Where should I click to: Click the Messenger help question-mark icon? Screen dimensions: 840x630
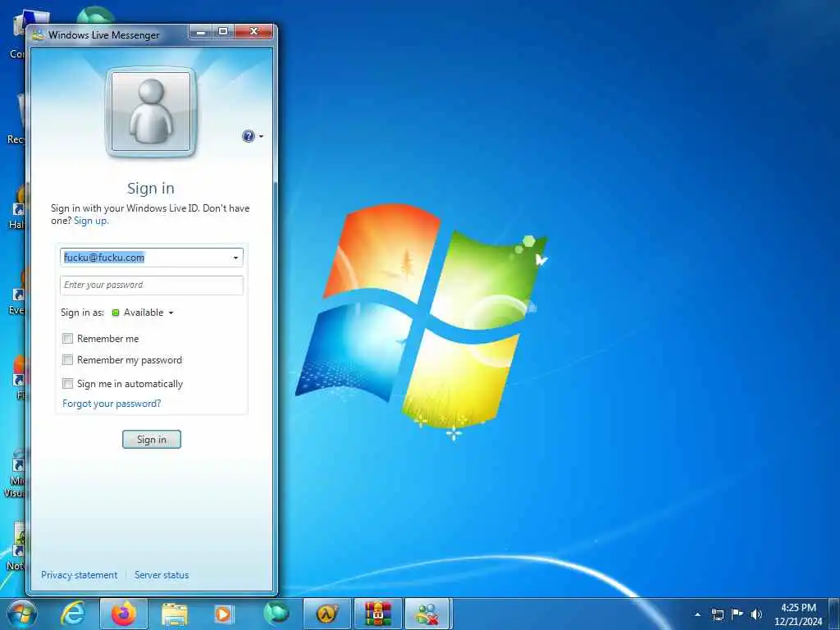pyautogui.click(x=248, y=136)
